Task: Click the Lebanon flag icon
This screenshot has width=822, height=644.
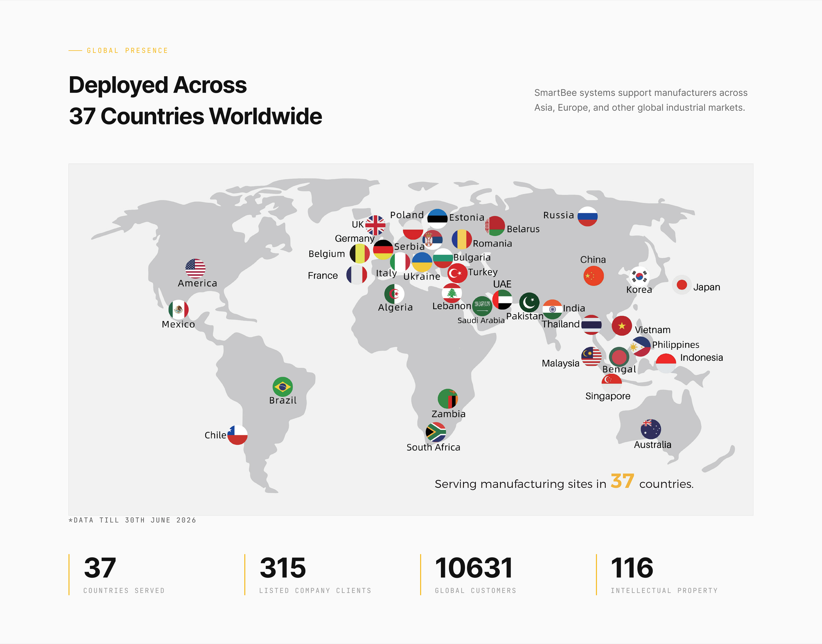Action: (x=452, y=293)
